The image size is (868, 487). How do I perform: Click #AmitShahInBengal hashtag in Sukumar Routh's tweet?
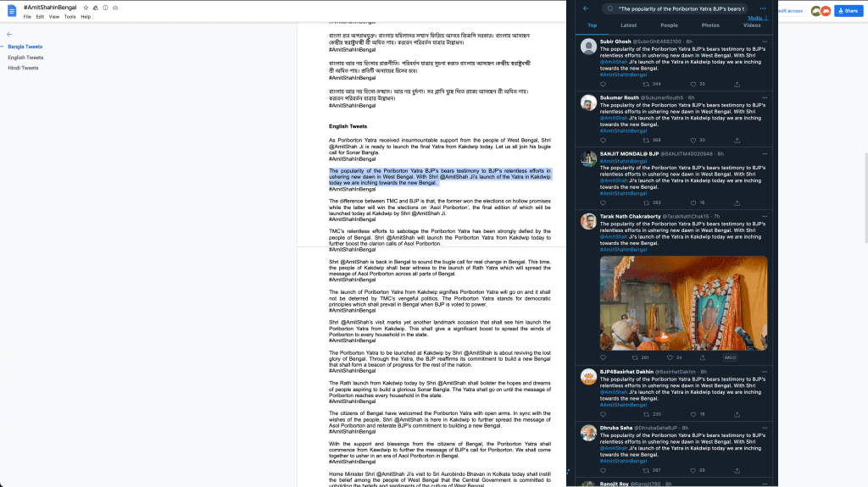pyautogui.click(x=623, y=130)
